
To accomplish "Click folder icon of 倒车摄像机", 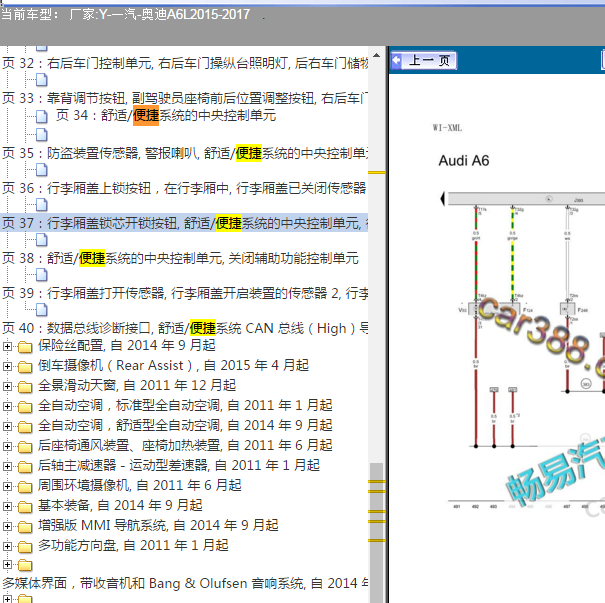I will 25,367.
